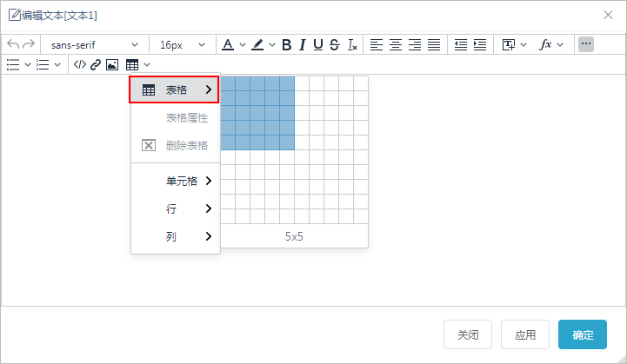Confirm with the 确定 button

(x=583, y=334)
